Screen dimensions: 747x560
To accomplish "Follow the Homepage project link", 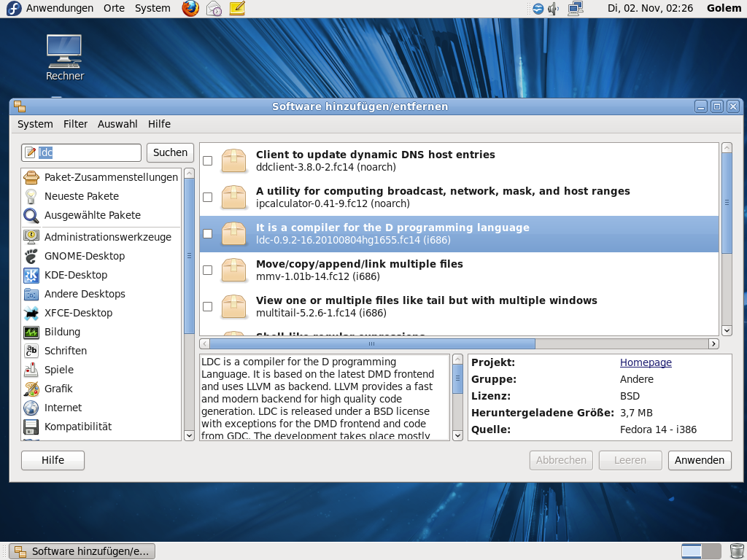I will 646,362.
